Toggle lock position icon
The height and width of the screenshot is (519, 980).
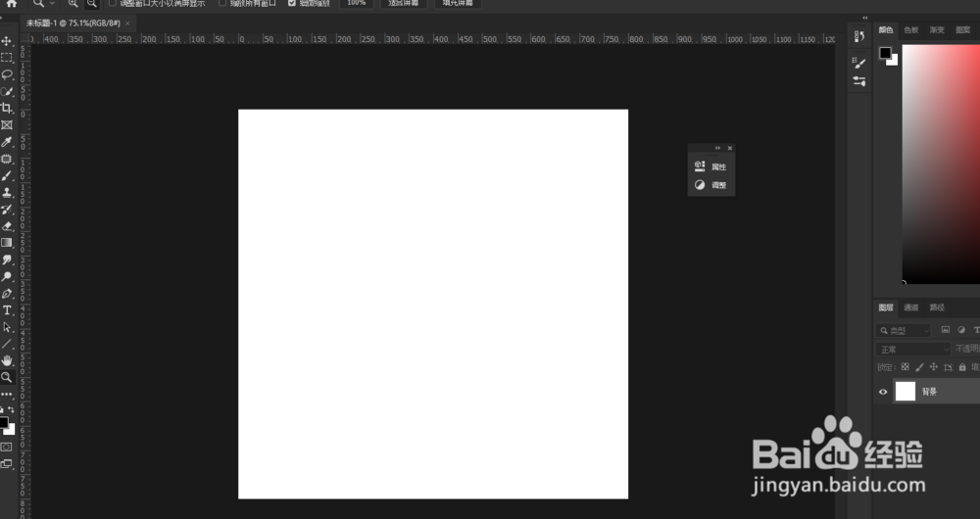point(934,367)
